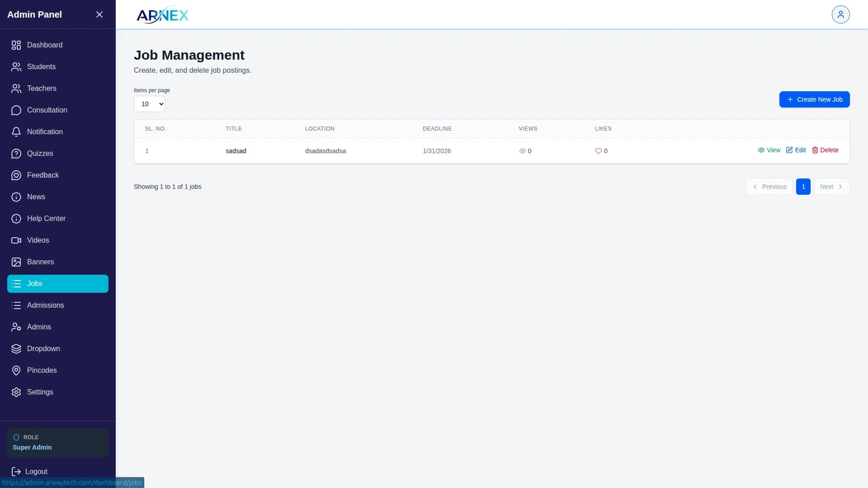Open Admissions in the sidebar
Screen dimensions: 868x488
pos(45,305)
